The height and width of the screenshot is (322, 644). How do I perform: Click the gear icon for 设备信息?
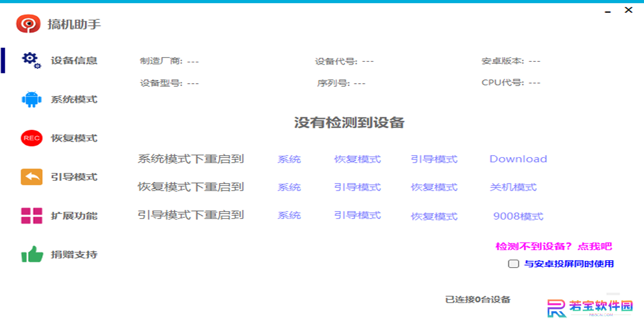point(31,60)
